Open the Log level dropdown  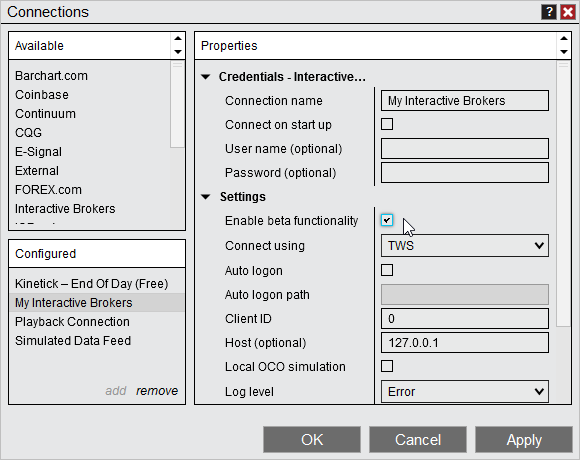[x=465, y=391]
